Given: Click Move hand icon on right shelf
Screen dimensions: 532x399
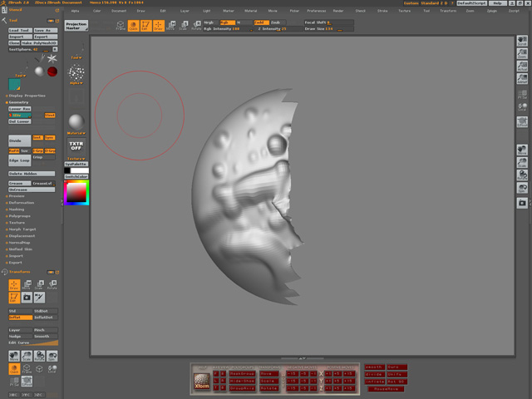Looking at the screenshot, I should tap(522, 150).
